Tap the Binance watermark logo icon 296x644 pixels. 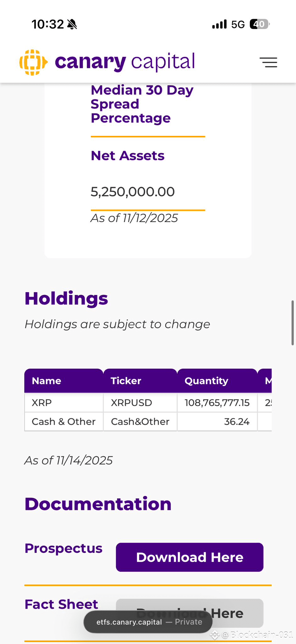(214, 635)
